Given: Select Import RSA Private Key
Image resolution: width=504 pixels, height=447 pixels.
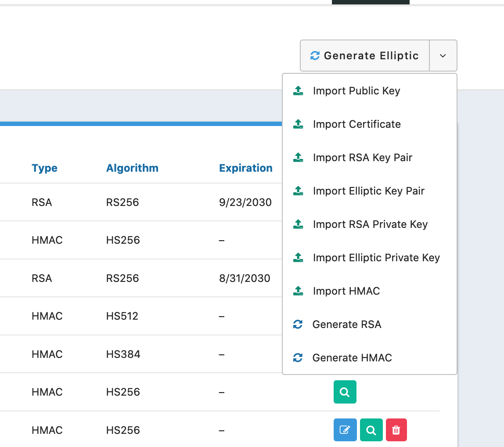Looking at the screenshot, I should click(369, 224).
